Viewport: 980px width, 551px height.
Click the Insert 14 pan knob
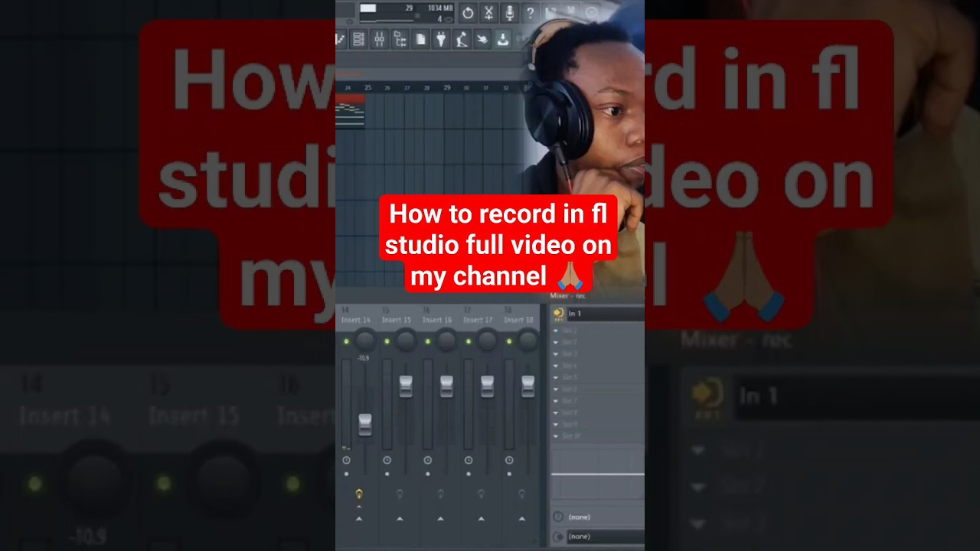click(365, 340)
